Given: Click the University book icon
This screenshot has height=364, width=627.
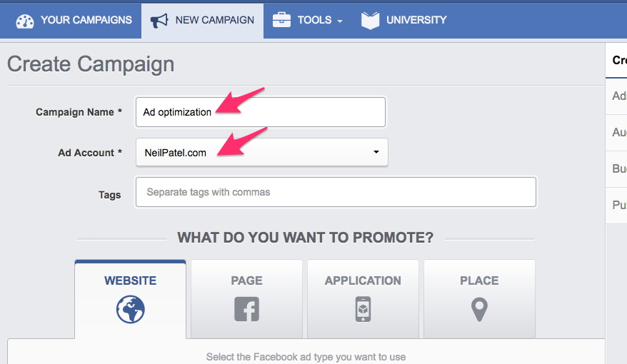Looking at the screenshot, I should pyautogui.click(x=370, y=20).
